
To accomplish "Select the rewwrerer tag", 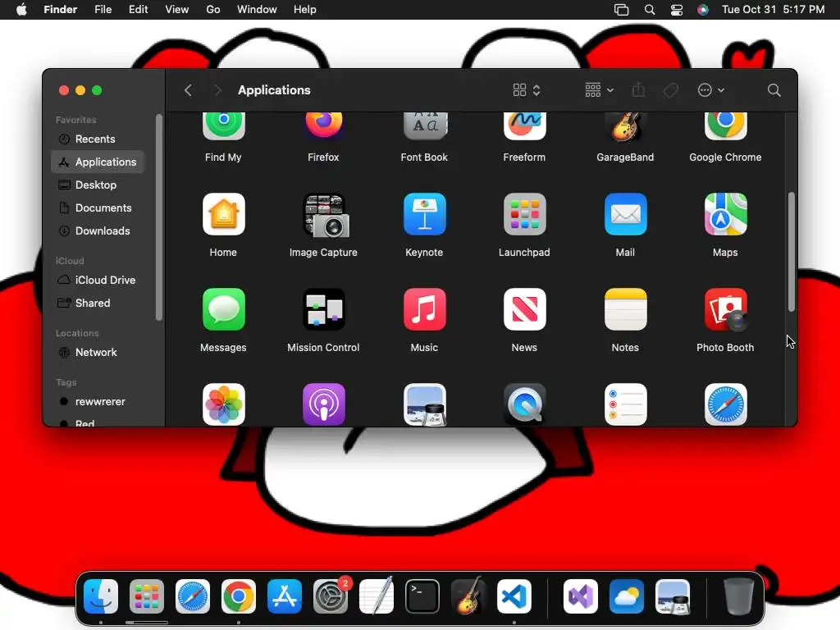I will coord(98,402).
